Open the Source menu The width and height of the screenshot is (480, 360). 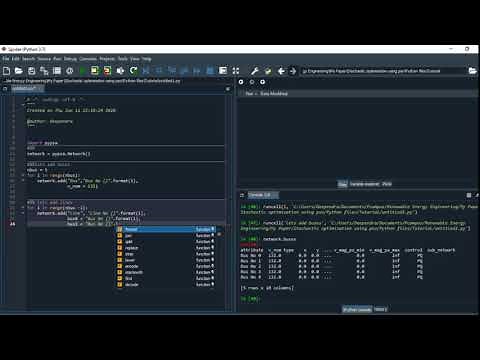[x=44, y=59]
